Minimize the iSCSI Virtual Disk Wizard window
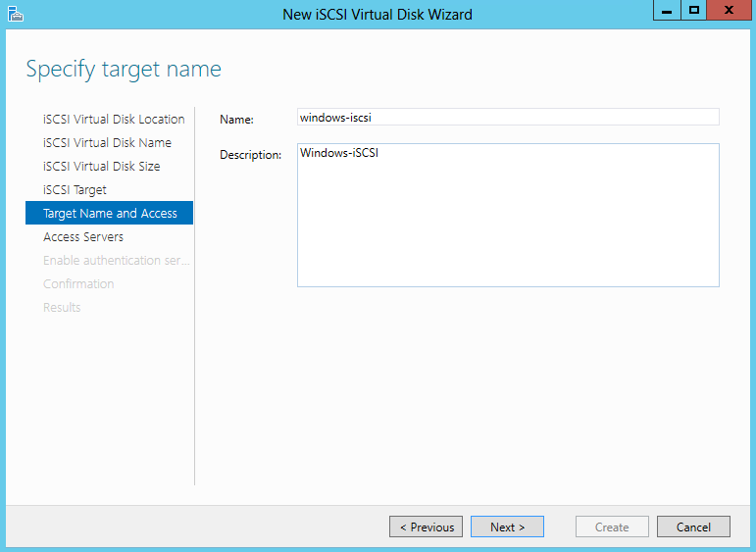 tap(667, 10)
